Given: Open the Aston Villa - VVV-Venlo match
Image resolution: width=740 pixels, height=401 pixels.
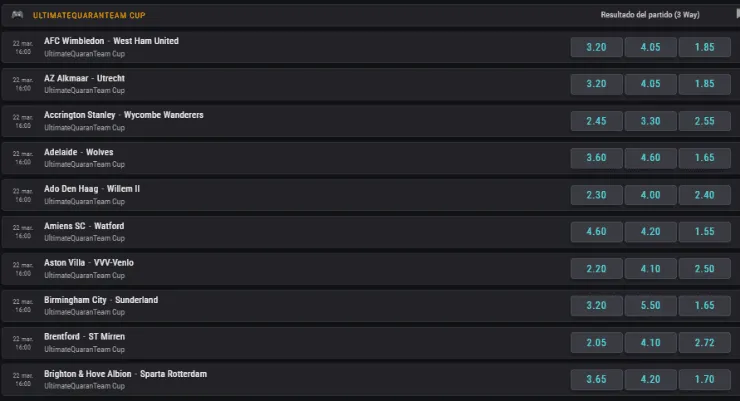Looking at the screenshot, I should [89, 263].
